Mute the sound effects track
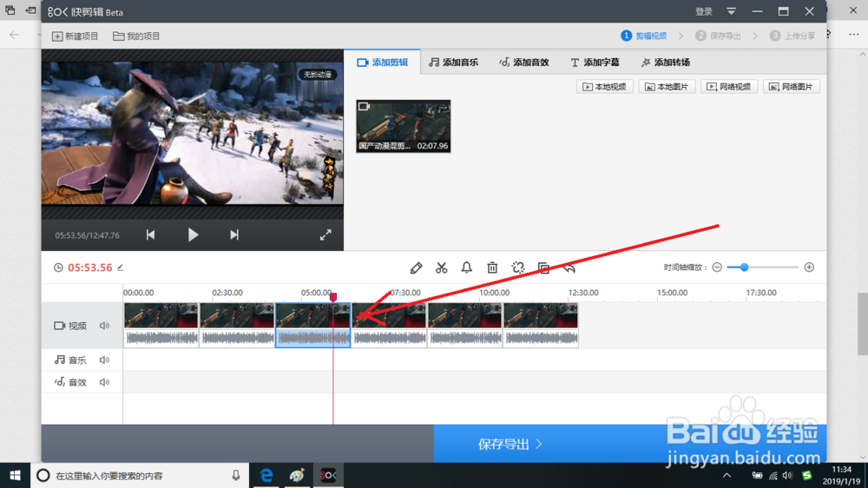 104,382
